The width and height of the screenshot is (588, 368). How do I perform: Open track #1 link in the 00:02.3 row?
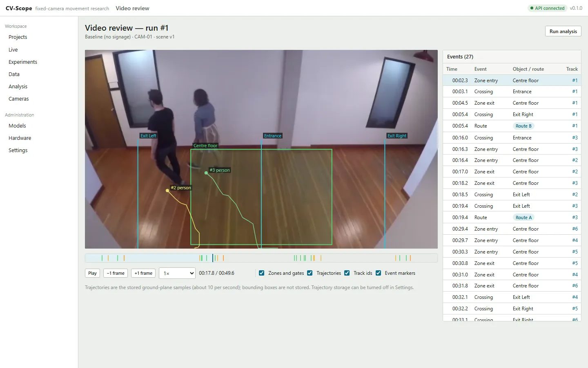coord(575,81)
